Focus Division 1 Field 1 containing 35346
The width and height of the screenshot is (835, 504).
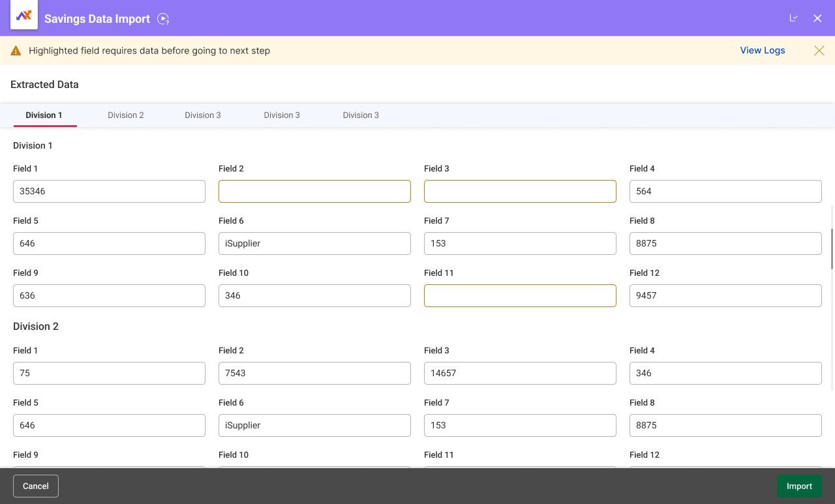coord(109,191)
